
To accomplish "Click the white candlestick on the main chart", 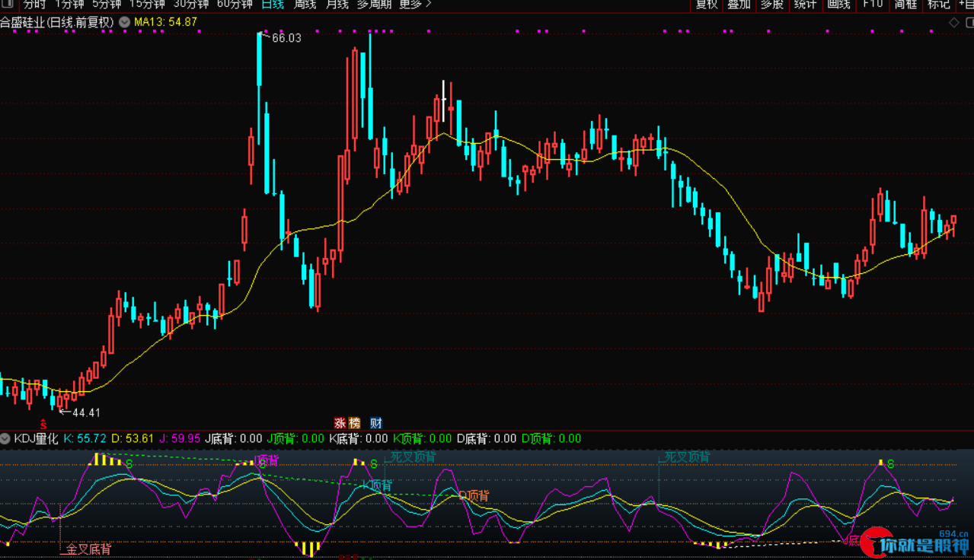I will (x=443, y=101).
